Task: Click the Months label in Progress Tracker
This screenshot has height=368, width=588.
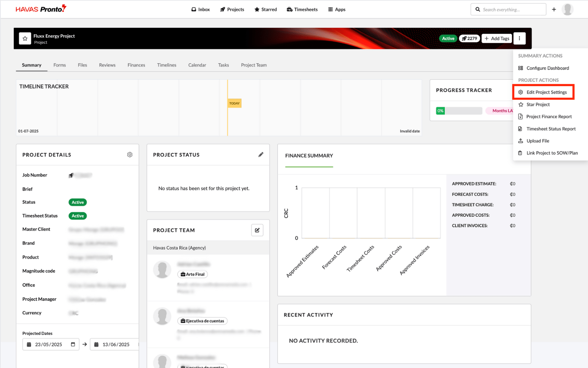Action: [499, 111]
